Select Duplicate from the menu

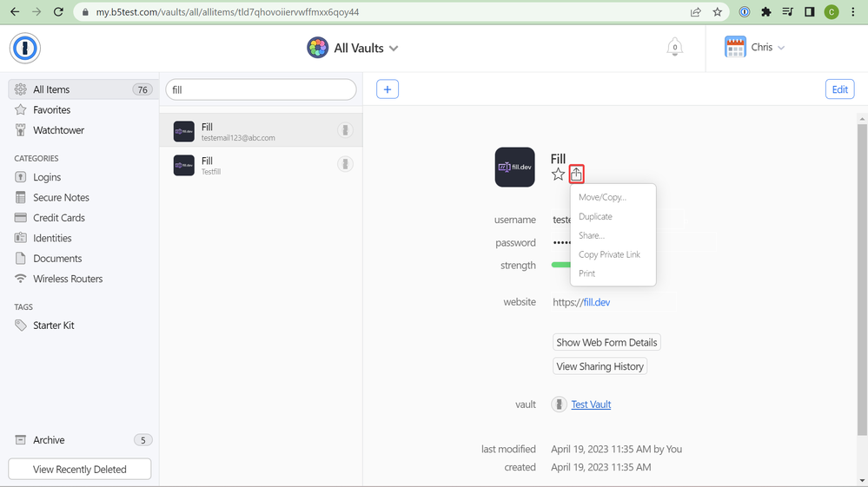[595, 216]
